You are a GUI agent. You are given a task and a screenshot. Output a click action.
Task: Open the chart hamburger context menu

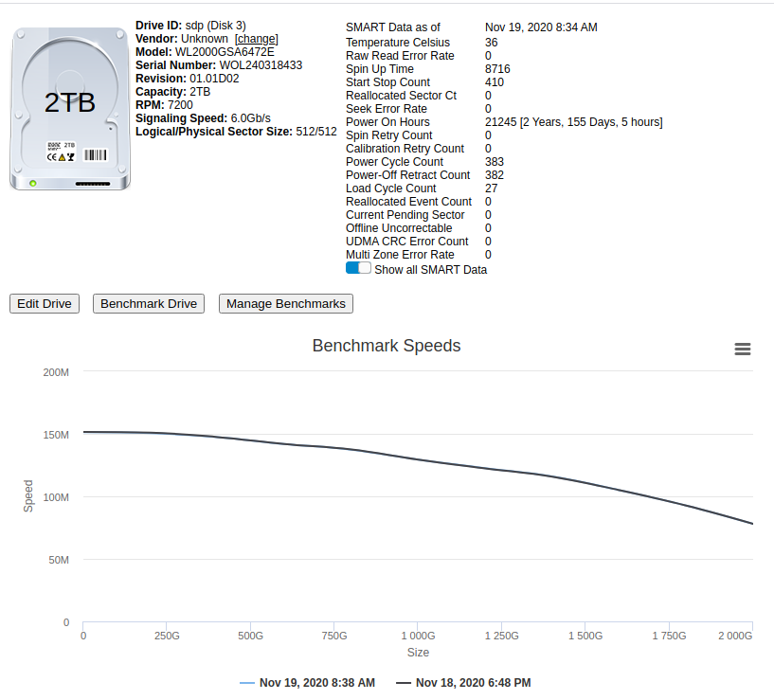[743, 349]
